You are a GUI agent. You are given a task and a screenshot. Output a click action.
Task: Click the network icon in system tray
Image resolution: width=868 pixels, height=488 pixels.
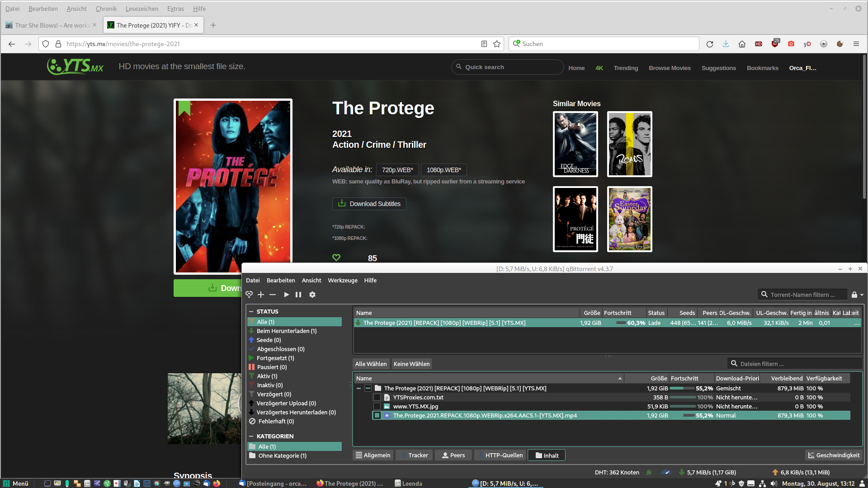pyautogui.click(x=762, y=483)
